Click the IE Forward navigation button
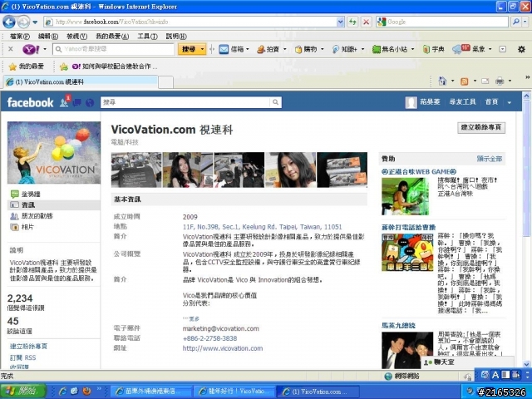 (23, 22)
